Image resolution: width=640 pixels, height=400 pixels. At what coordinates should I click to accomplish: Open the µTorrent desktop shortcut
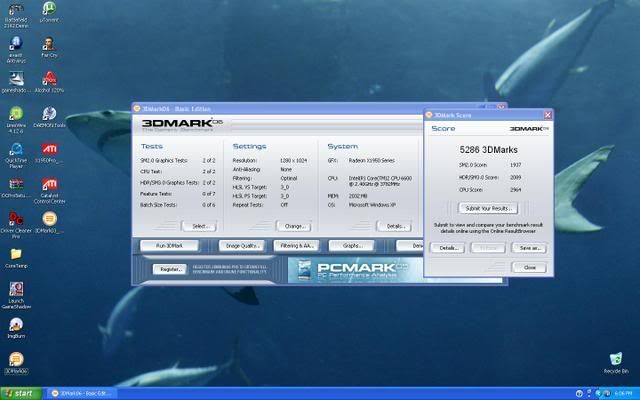point(49,12)
